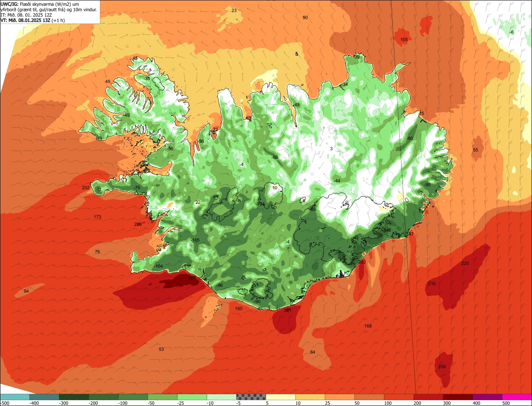Click the map value 33 in the Westfjords
Viewport: 532px width, 406px height.
coord(147,78)
